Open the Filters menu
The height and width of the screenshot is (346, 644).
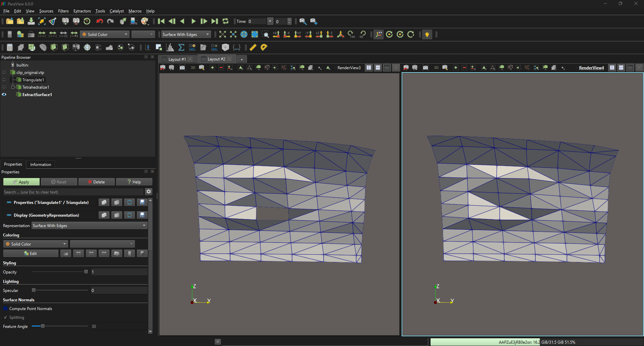63,11
